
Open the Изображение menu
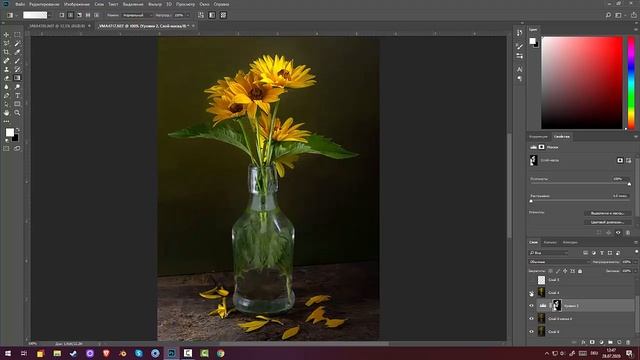[76, 4]
